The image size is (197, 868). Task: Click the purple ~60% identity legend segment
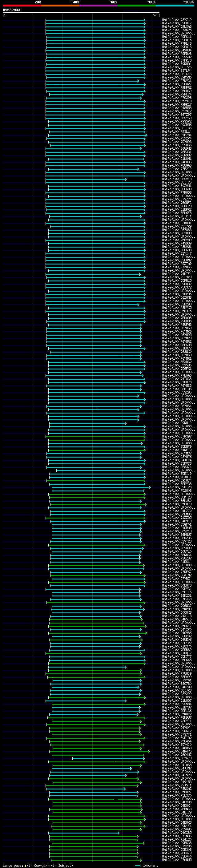(x=98, y=6)
